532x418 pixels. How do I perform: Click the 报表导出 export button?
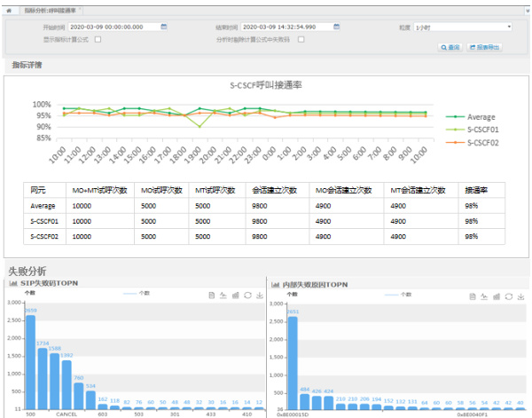[x=484, y=46]
